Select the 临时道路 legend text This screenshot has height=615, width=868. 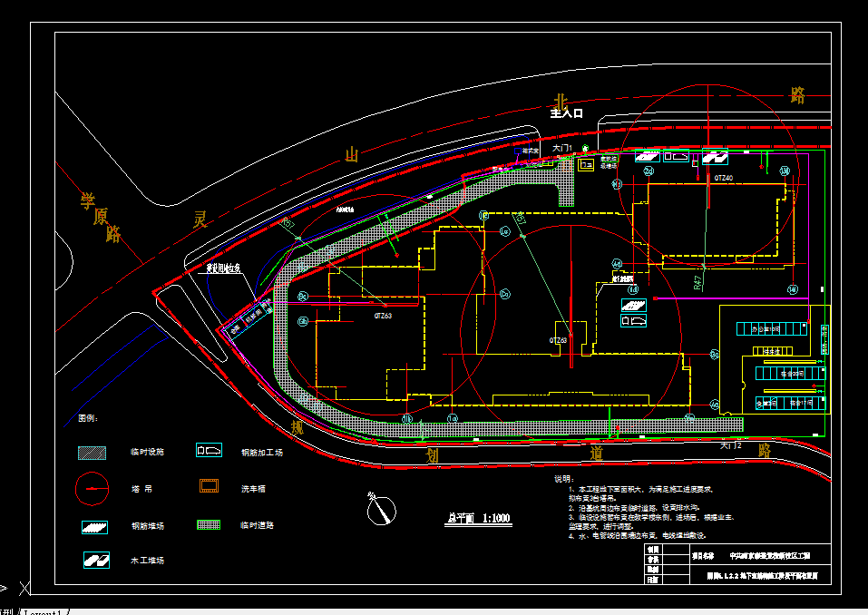tap(257, 525)
